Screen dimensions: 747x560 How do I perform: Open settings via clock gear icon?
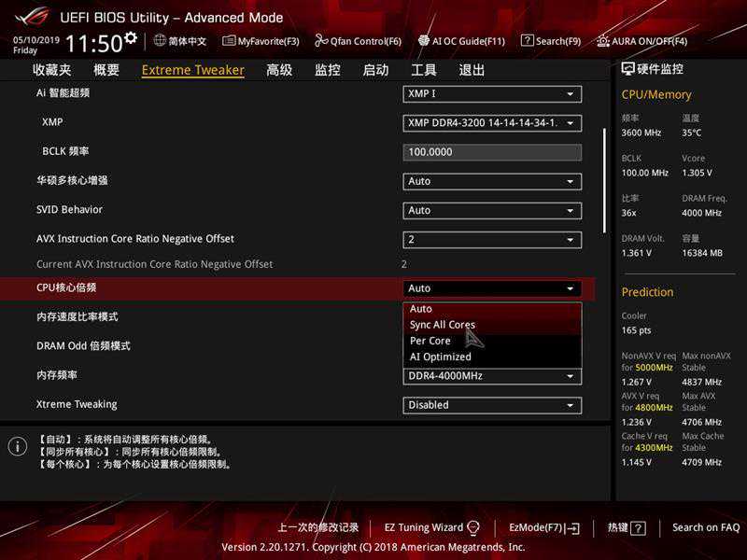click(x=131, y=38)
